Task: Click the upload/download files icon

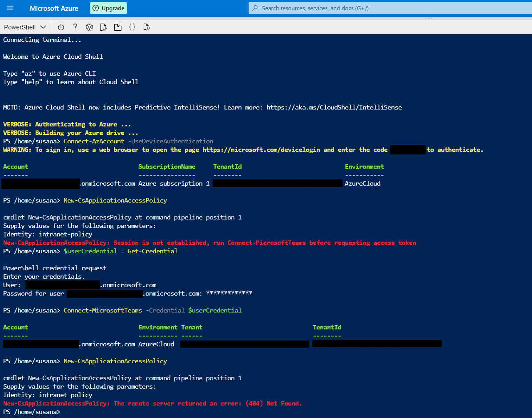Action: coord(104,27)
